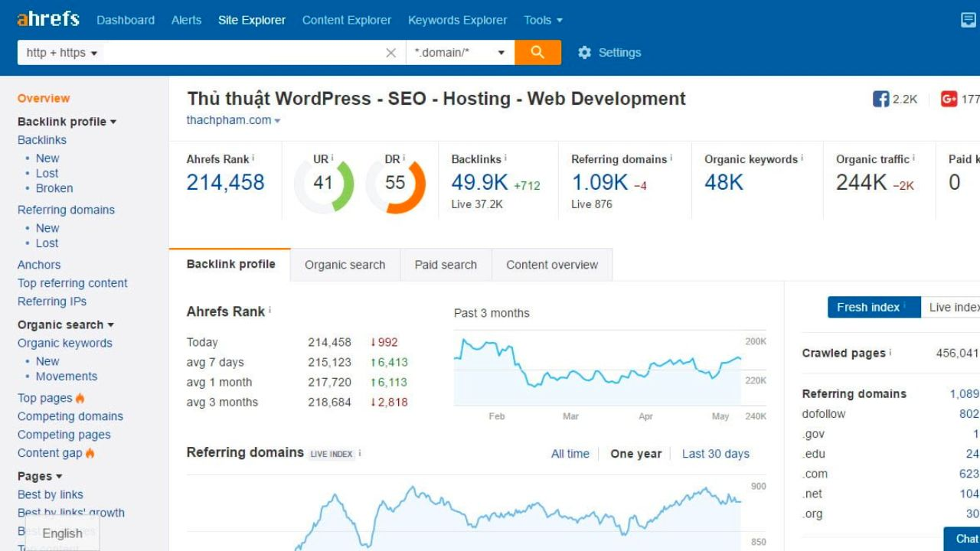
Task: Open the Chat widget button
Action: coord(962,539)
